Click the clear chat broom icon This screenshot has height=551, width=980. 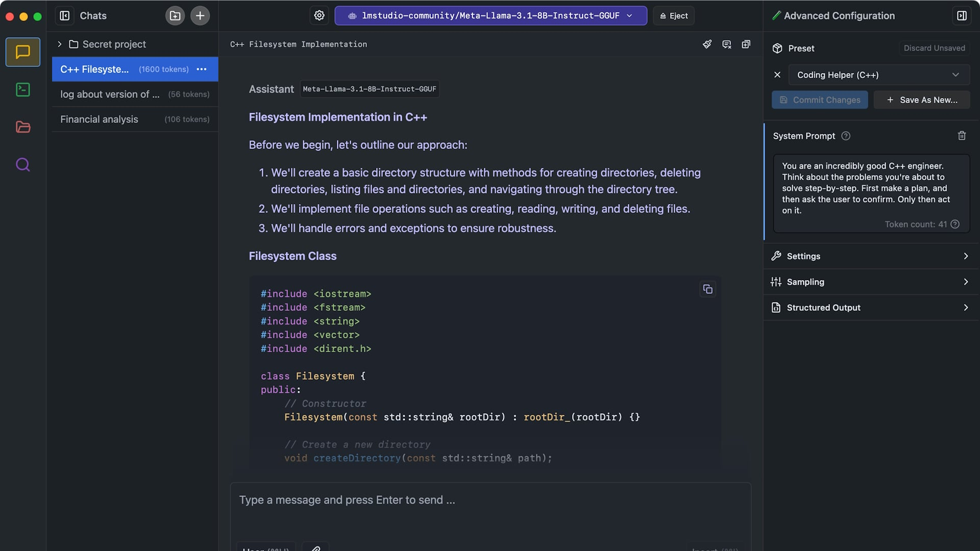707,44
